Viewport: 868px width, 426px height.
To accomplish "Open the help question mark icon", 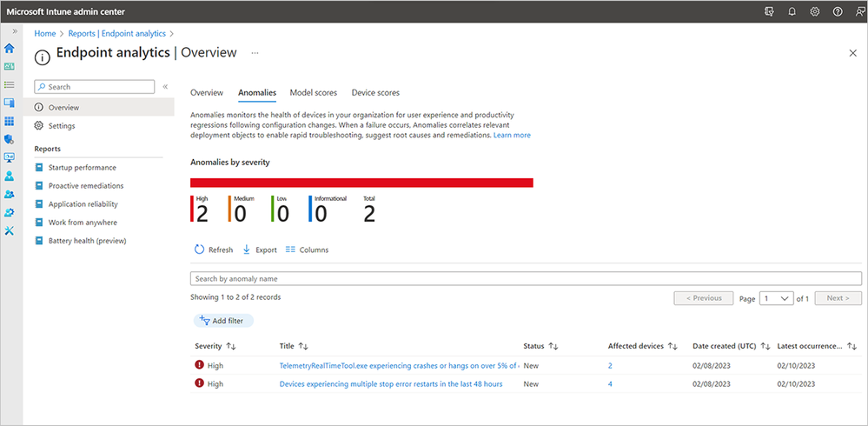I will (838, 11).
